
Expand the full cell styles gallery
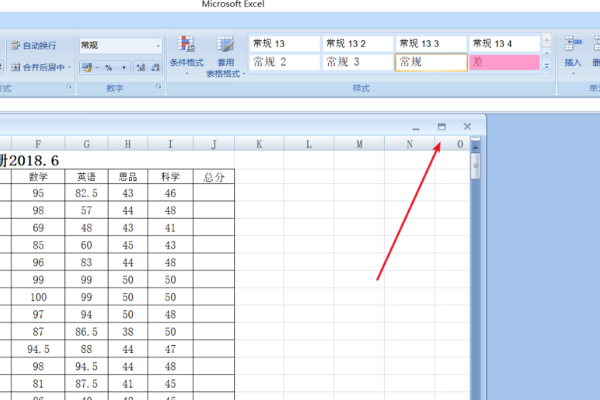[x=547, y=66]
